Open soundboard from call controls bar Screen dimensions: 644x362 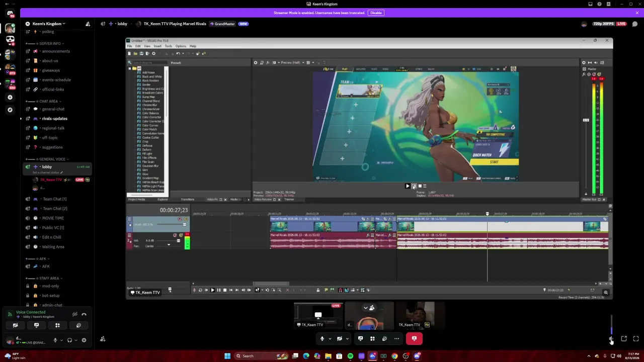384,338
